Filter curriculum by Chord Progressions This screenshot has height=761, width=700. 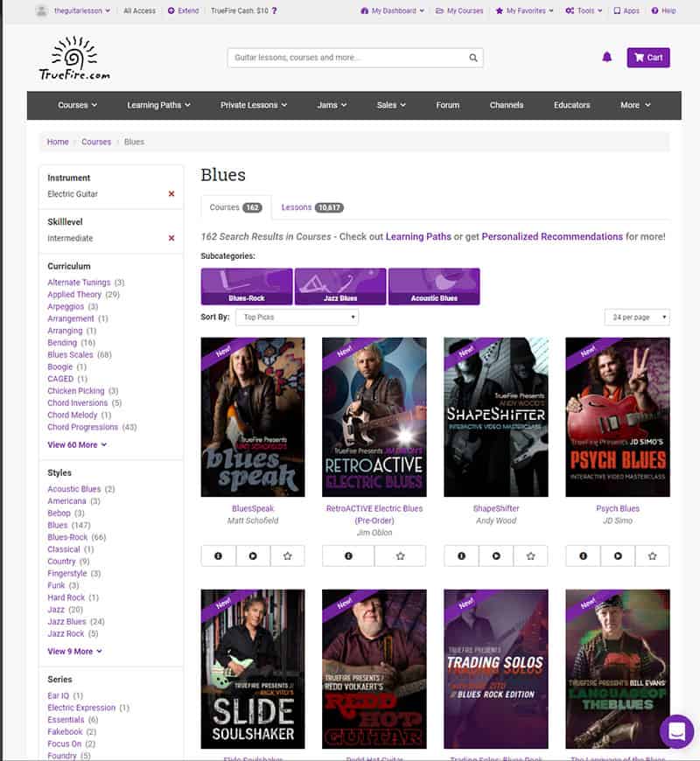pos(83,427)
